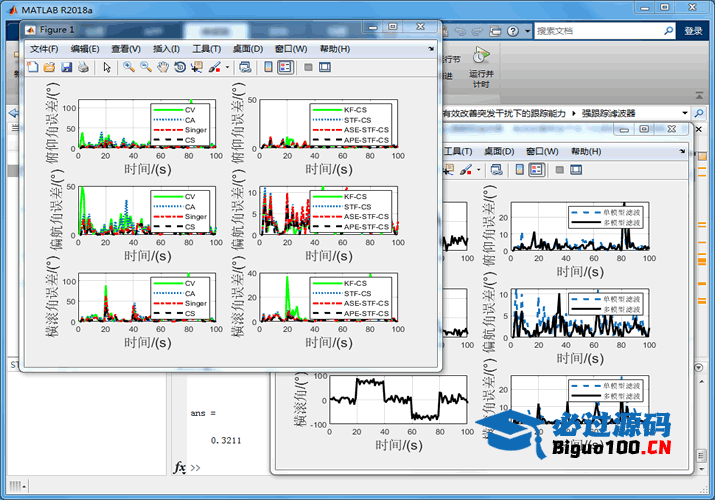This screenshot has height=500, width=715.
Task: Open 窗口(W) menu in Figure 1
Action: click(291, 49)
